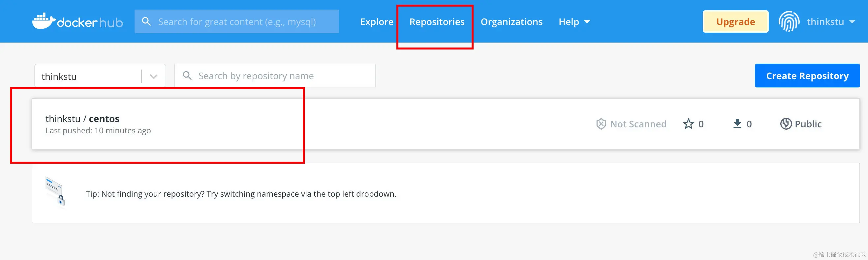Click the Upgrade button
The height and width of the screenshot is (260, 868).
[735, 21]
